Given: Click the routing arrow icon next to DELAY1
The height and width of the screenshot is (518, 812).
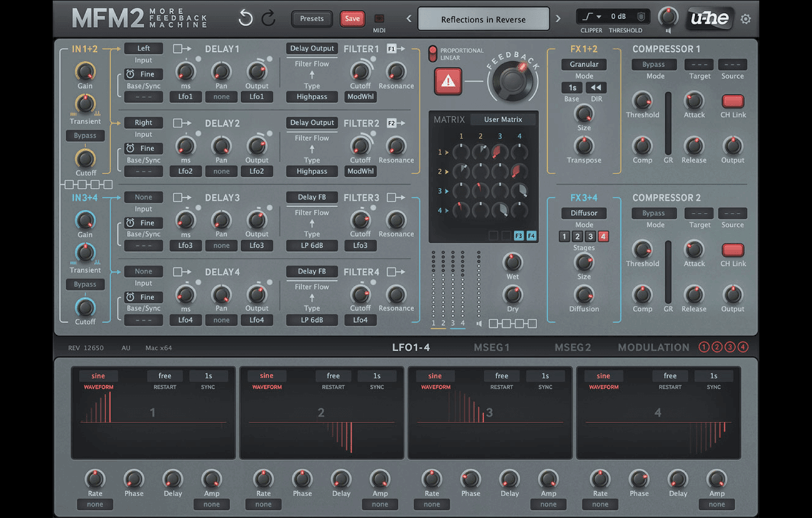Looking at the screenshot, I should 182,49.
